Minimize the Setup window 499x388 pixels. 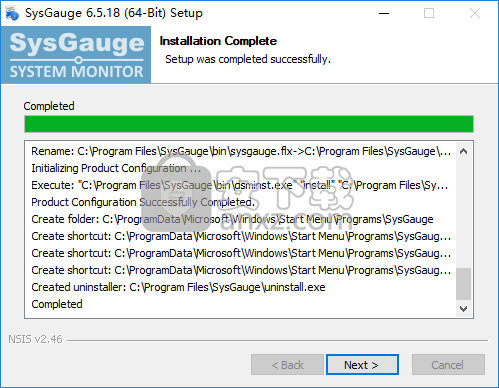click(x=384, y=13)
